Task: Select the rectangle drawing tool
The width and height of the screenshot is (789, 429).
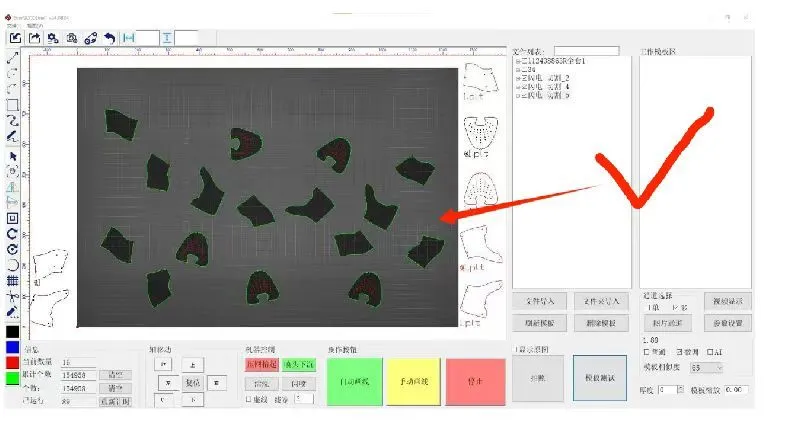Action: (x=12, y=105)
